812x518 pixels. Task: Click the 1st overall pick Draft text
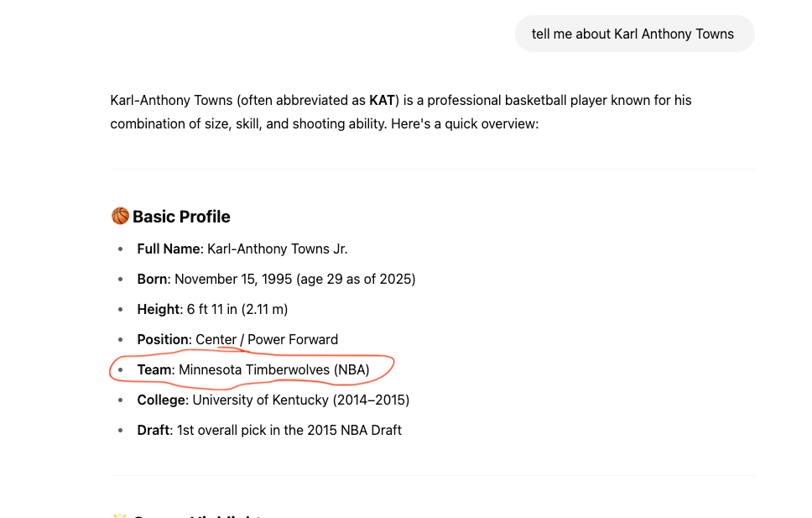coord(289,431)
